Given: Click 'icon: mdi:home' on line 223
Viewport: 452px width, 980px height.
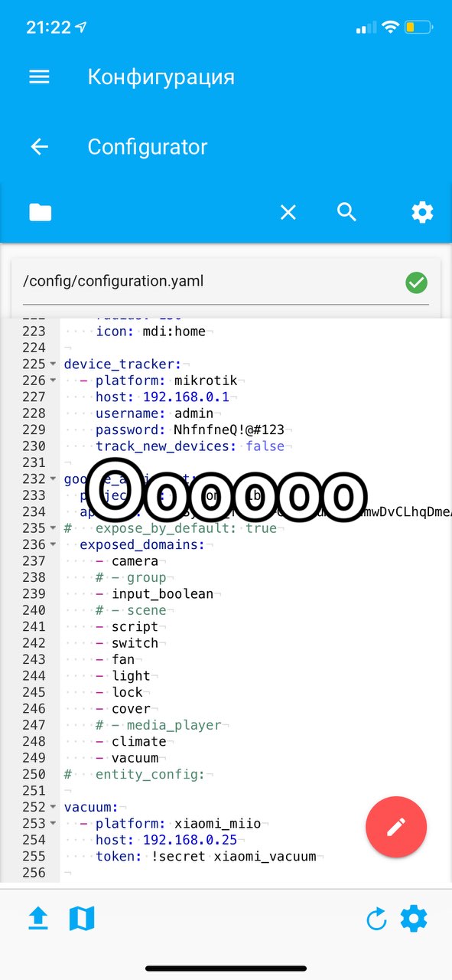Looking at the screenshot, I should [151, 332].
